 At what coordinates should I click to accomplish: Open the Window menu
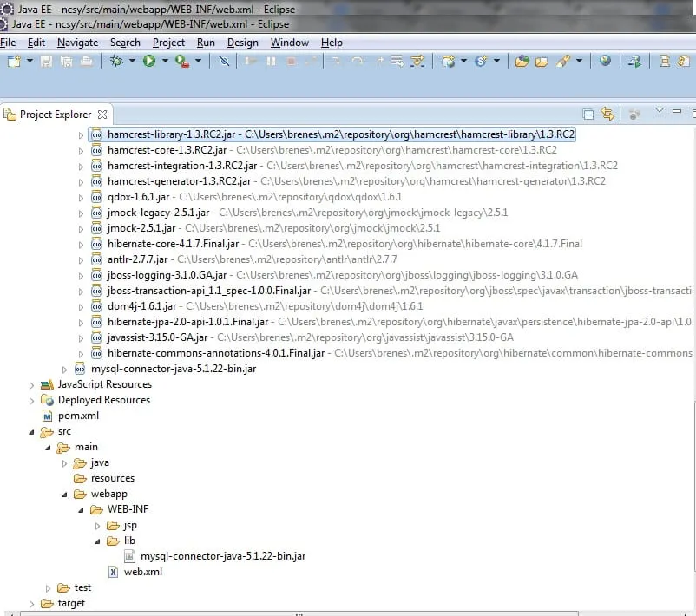(290, 43)
